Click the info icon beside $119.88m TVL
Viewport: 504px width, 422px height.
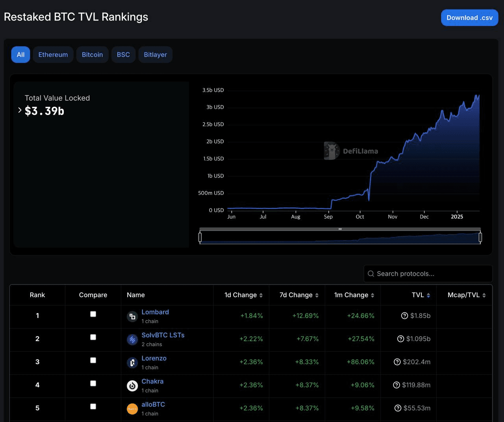[x=397, y=385]
